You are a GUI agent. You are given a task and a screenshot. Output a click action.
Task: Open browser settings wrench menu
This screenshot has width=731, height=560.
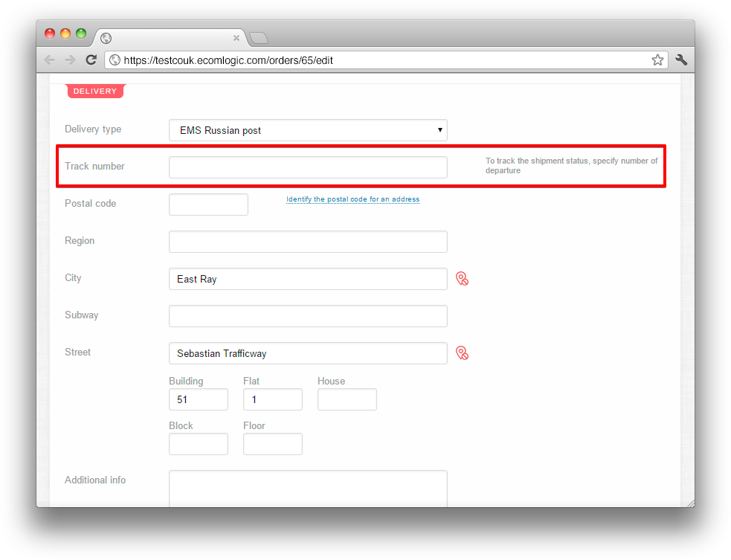click(x=681, y=59)
